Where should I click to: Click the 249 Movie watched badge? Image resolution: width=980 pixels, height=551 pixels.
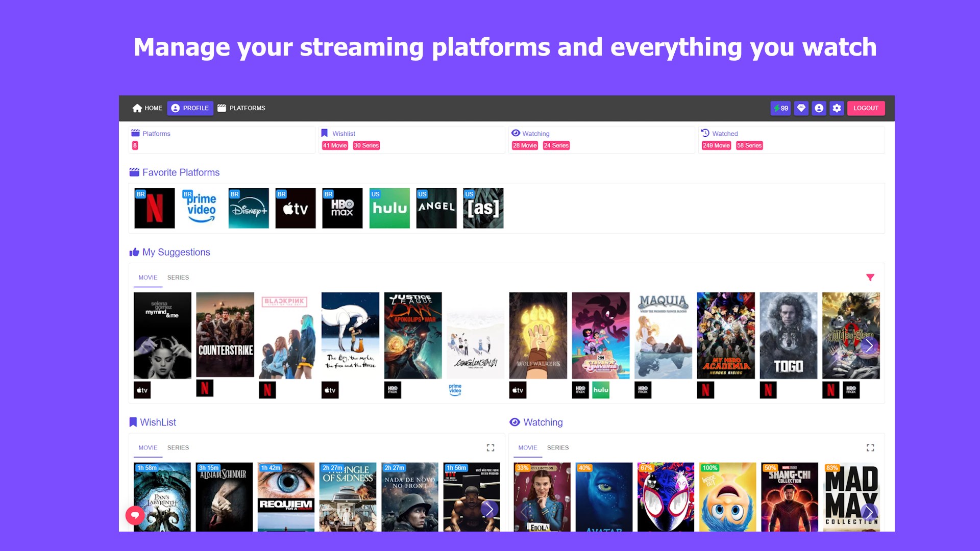coord(716,145)
